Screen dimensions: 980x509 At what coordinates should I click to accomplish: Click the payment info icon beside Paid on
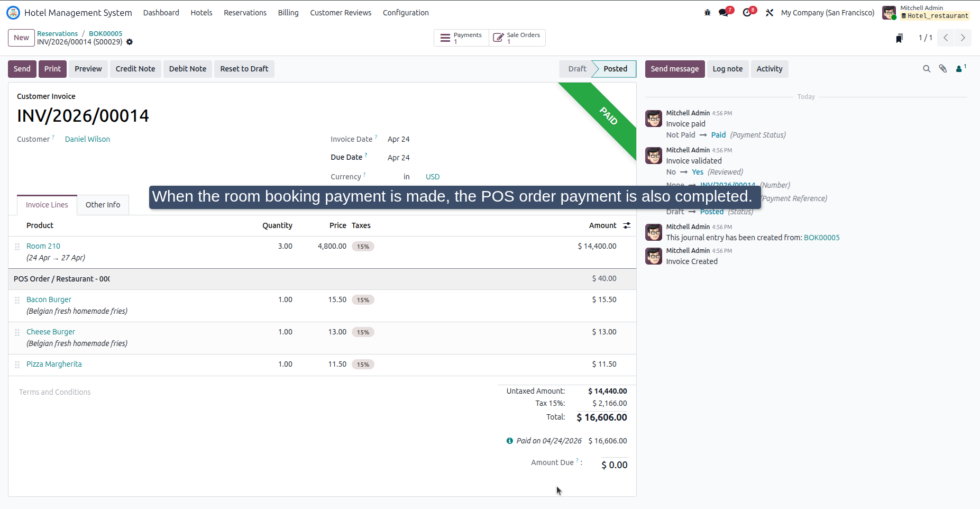tap(510, 441)
